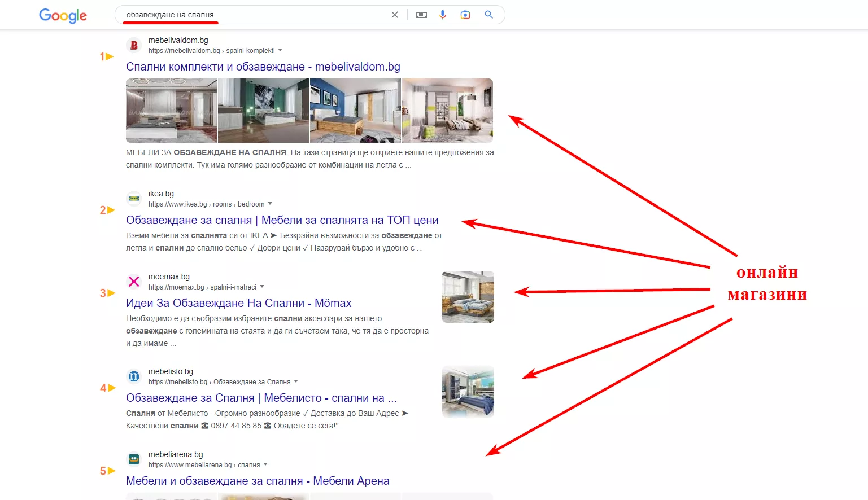Click the mebeliarena.bg site name
Viewport: 868px width, 500px height.
(x=176, y=454)
